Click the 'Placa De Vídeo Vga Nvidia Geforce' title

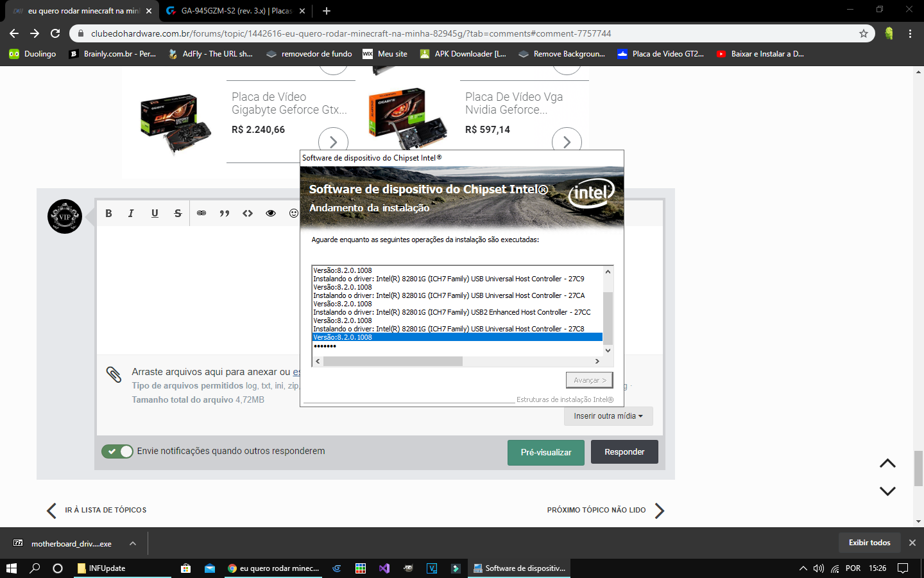[x=514, y=103]
